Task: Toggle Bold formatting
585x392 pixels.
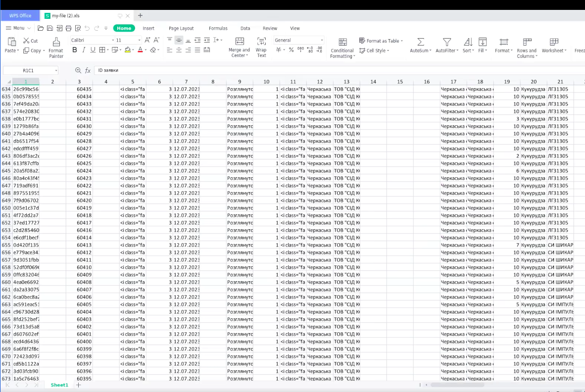Action: point(75,50)
